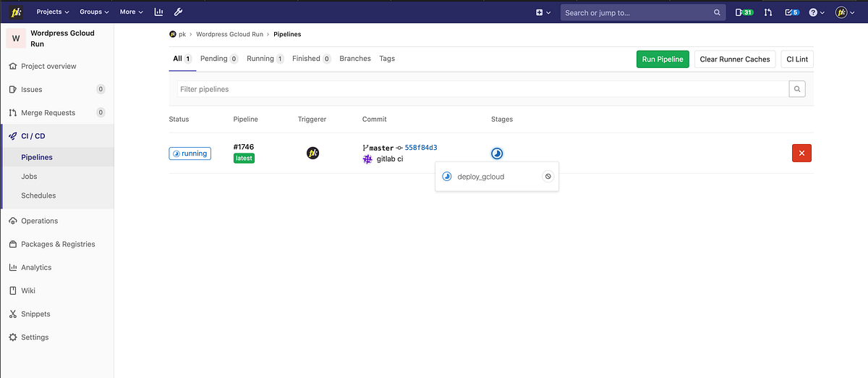Image resolution: width=868 pixels, height=378 pixels.
Task: Click the filter search magnifier button
Action: click(796, 89)
